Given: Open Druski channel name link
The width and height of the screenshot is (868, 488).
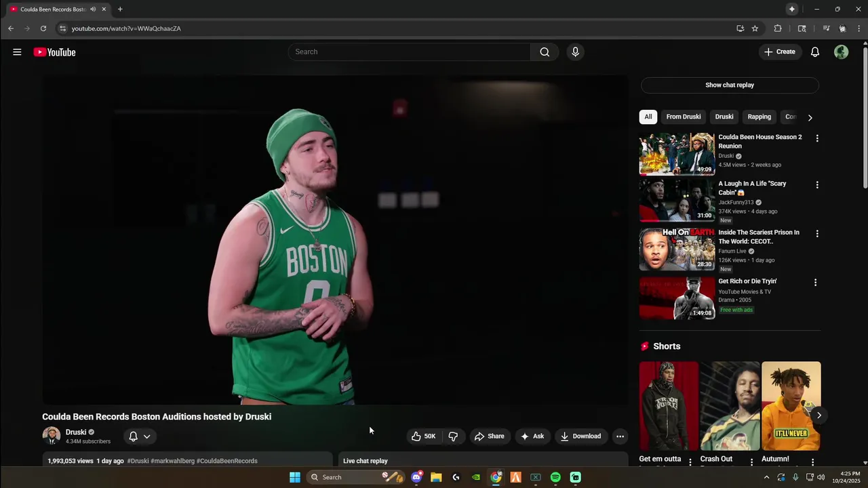Looking at the screenshot, I should click(x=76, y=432).
